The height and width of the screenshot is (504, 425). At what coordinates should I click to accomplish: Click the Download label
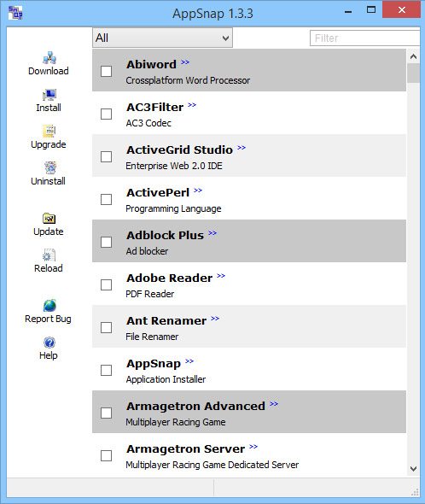pyautogui.click(x=49, y=71)
